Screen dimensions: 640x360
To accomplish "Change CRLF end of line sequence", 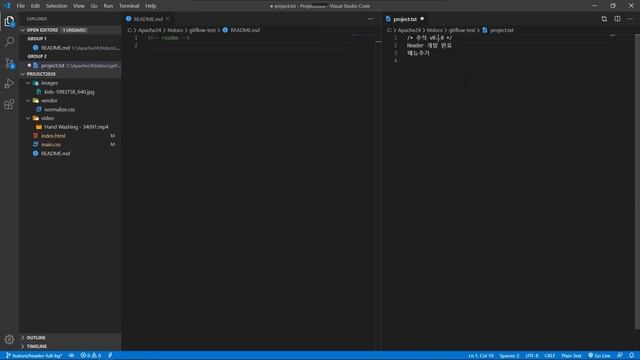I will [x=550, y=356].
